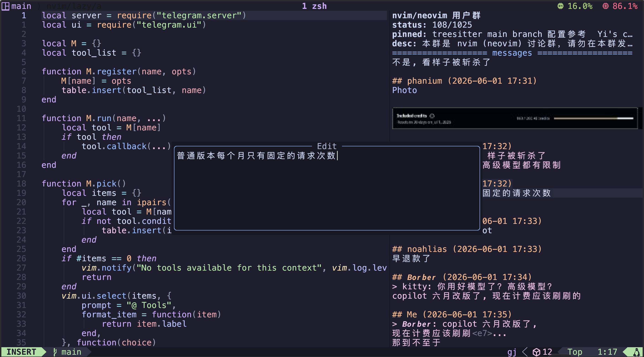Click the package cube icon beside 12
Screen dimensions: 644x357
click(x=536, y=352)
